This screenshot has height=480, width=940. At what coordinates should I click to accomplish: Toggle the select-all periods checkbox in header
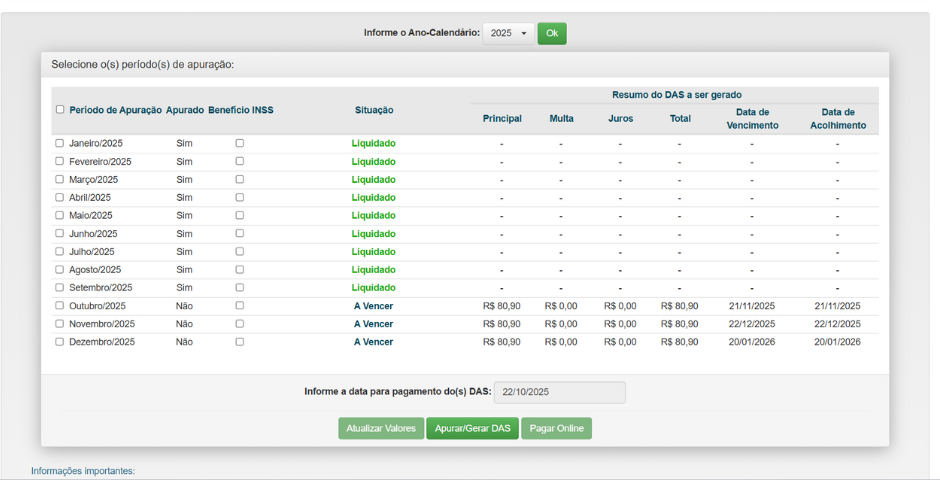60,110
